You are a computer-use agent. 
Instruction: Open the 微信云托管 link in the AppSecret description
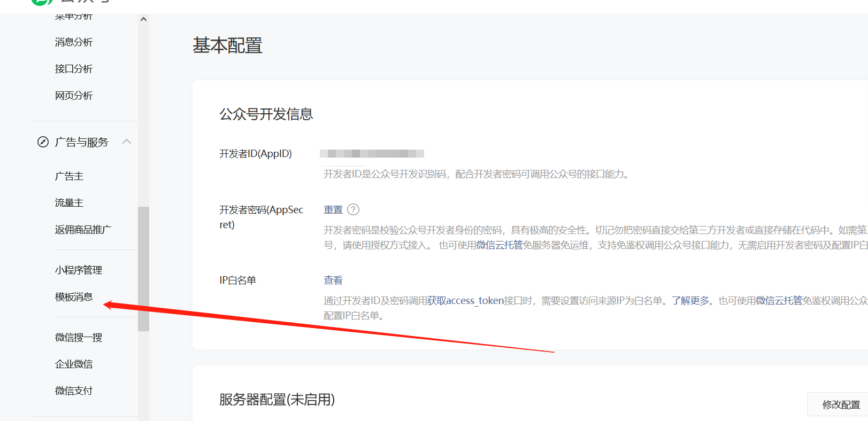click(x=500, y=245)
